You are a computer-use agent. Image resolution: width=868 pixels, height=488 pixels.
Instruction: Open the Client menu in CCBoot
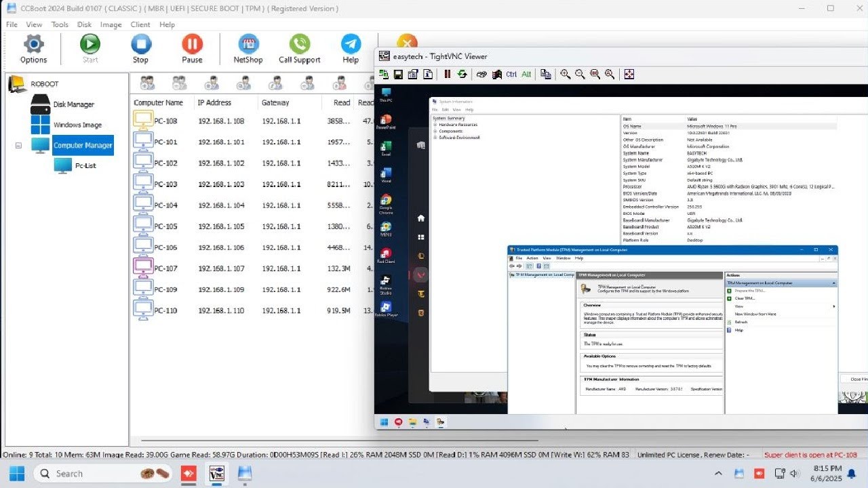click(140, 24)
